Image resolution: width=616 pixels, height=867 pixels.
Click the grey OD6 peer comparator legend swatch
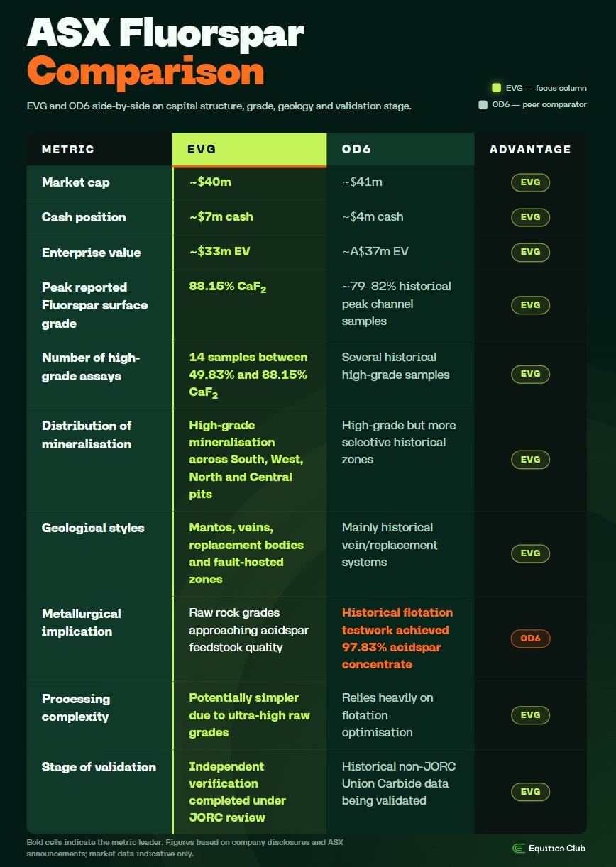[x=483, y=104]
